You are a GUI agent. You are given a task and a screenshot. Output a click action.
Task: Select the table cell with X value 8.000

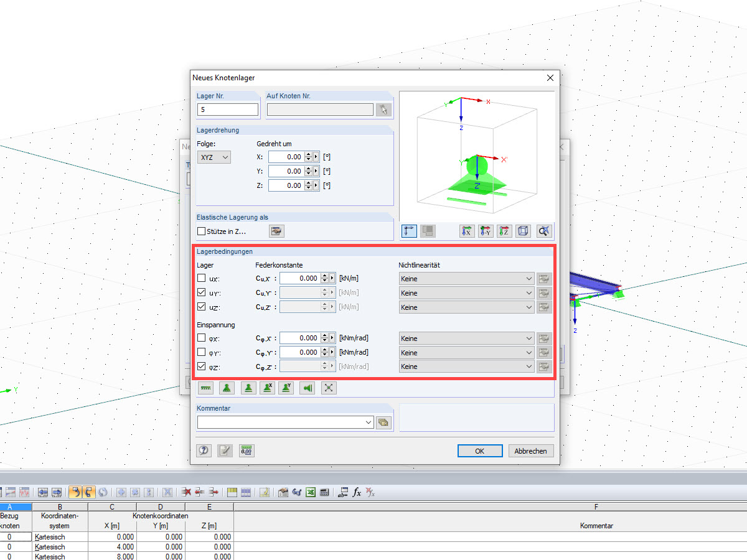[x=112, y=556]
